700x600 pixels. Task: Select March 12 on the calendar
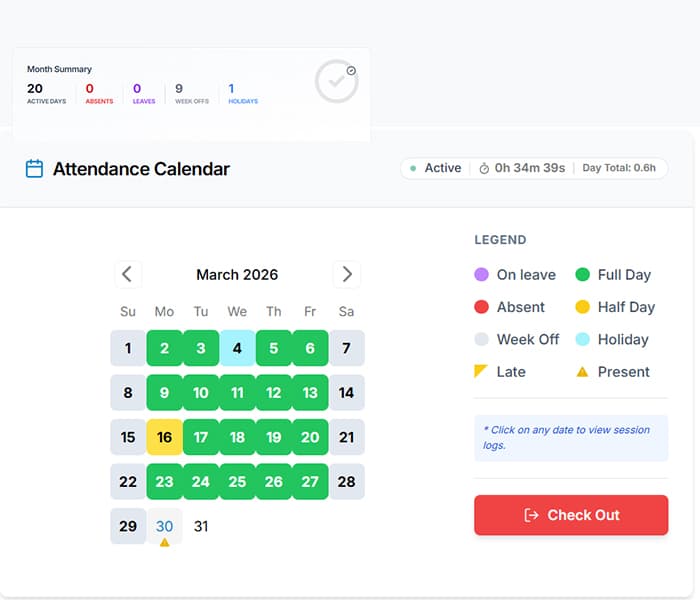pos(274,392)
